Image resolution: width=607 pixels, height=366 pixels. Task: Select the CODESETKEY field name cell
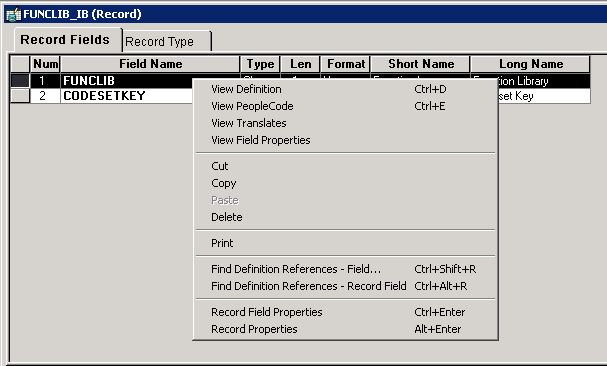tap(127, 96)
